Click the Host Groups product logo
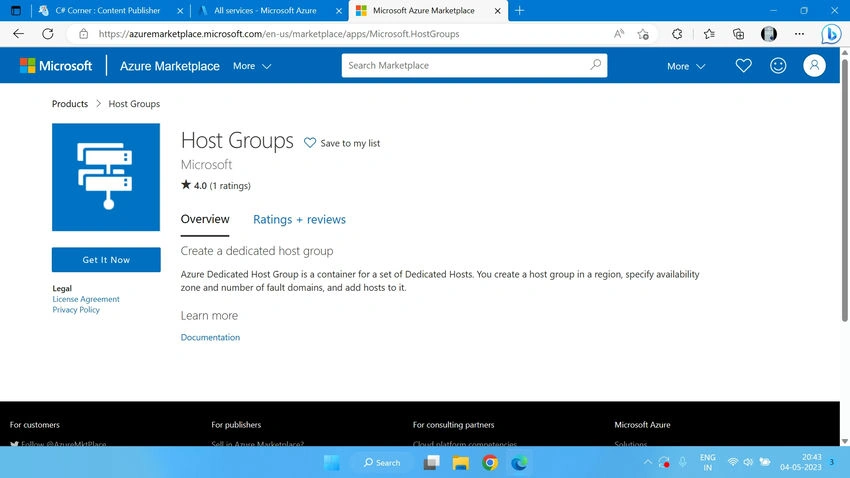 pos(106,177)
